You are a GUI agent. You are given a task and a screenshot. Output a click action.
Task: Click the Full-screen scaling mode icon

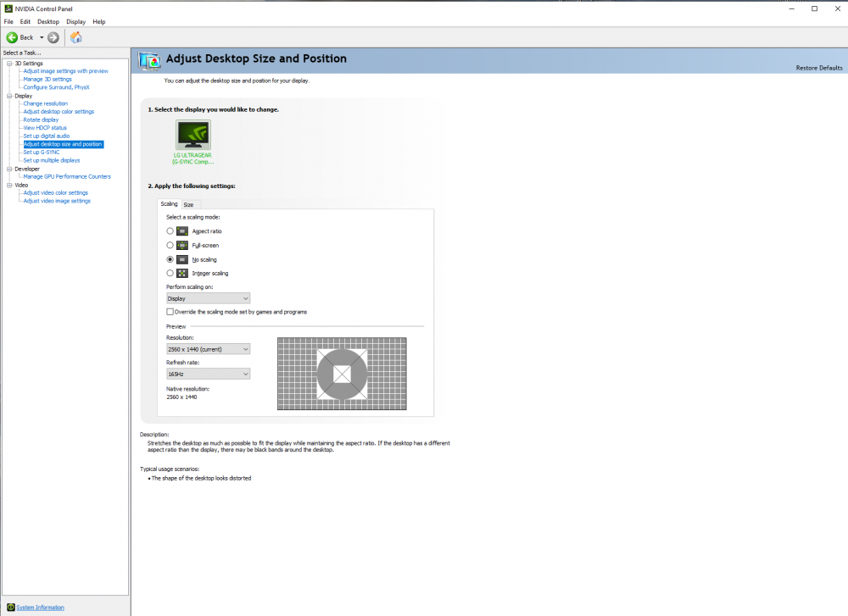181,245
